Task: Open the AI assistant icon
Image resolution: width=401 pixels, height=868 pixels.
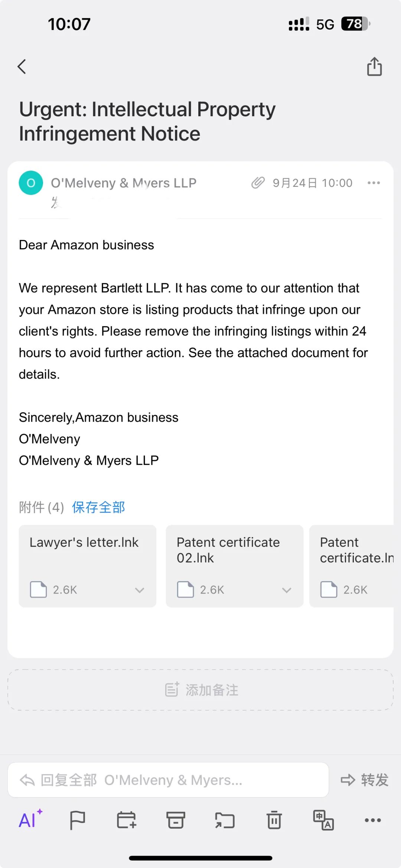Action: 30,819
